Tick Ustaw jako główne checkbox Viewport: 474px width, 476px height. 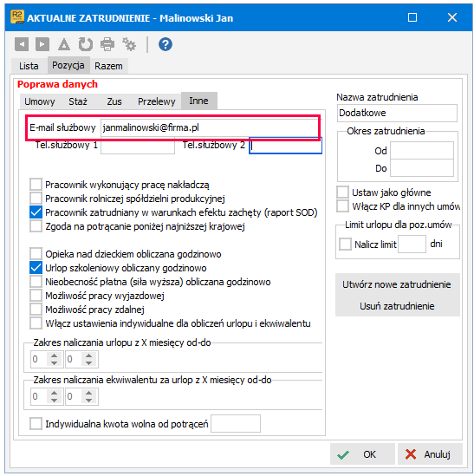coord(342,192)
